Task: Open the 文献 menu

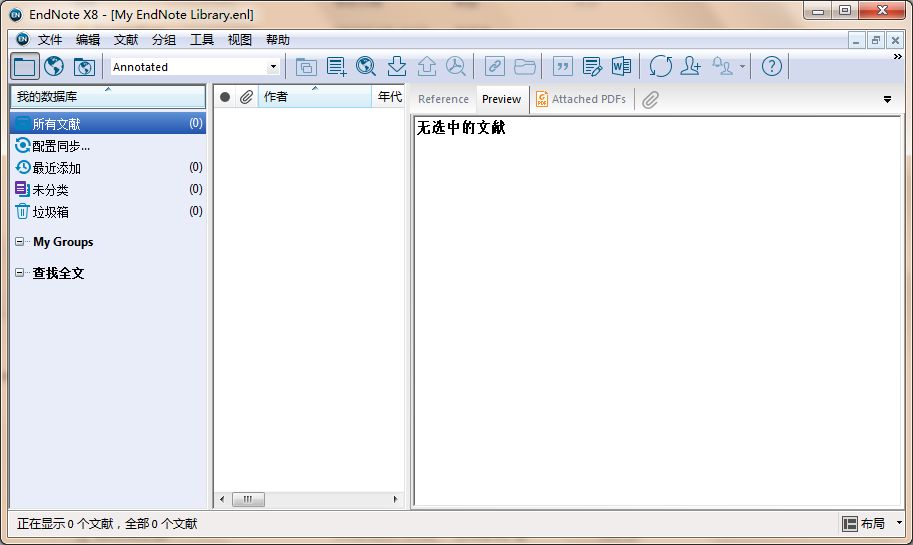Action: tap(126, 40)
